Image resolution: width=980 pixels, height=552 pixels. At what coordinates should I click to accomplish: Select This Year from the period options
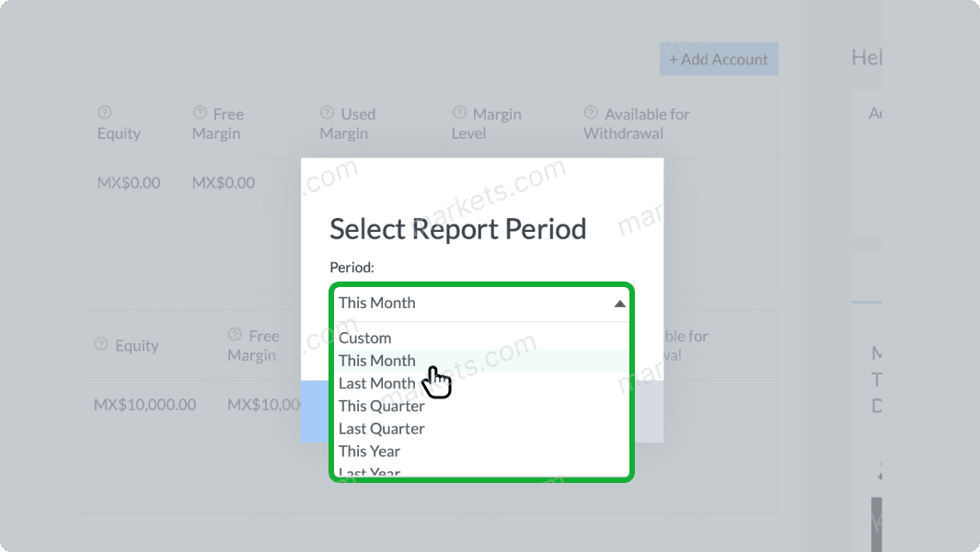(369, 451)
